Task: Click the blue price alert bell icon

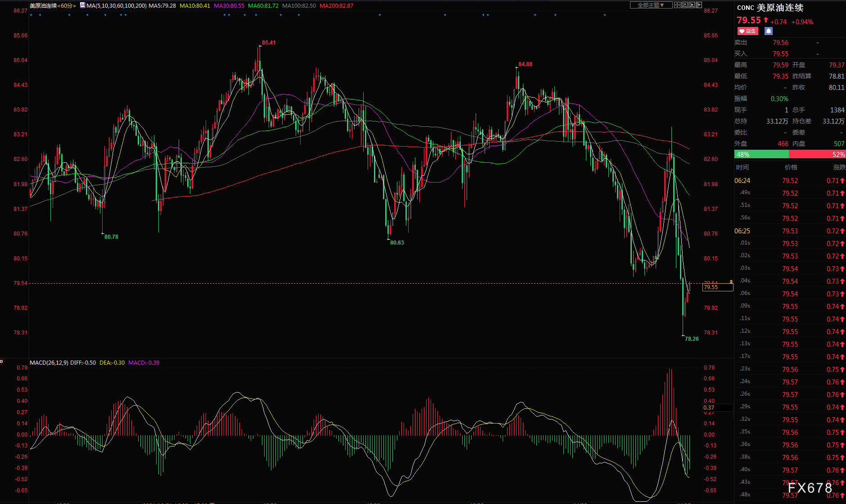Action: (769, 31)
